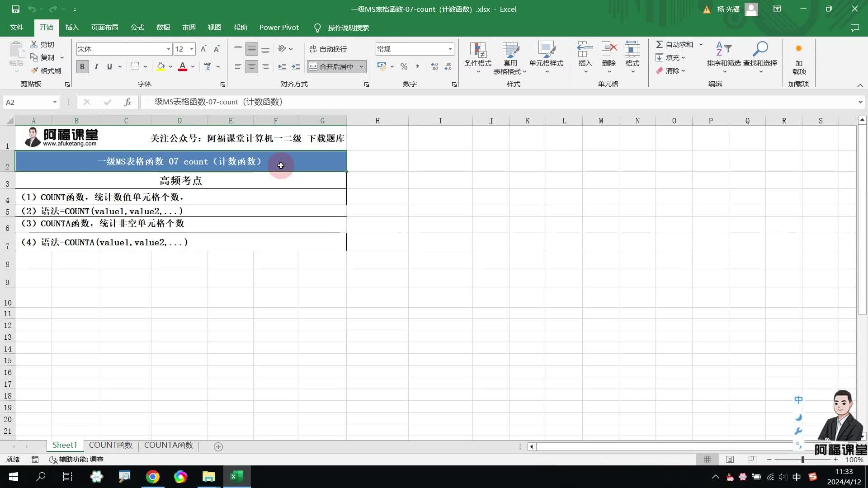Open Cell Styles (单元格样式)

point(546,58)
